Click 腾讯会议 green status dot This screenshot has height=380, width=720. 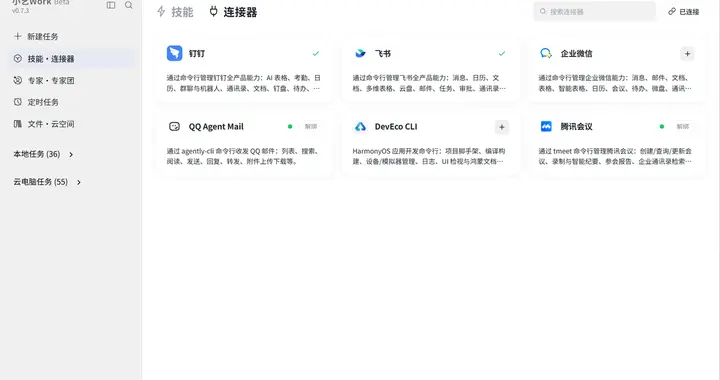click(662, 127)
